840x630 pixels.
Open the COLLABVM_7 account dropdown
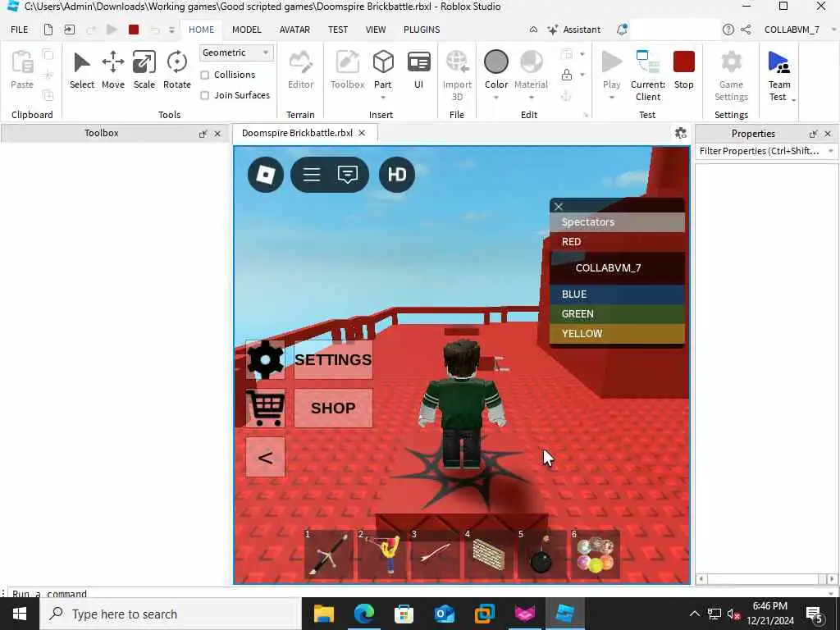(834, 30)
